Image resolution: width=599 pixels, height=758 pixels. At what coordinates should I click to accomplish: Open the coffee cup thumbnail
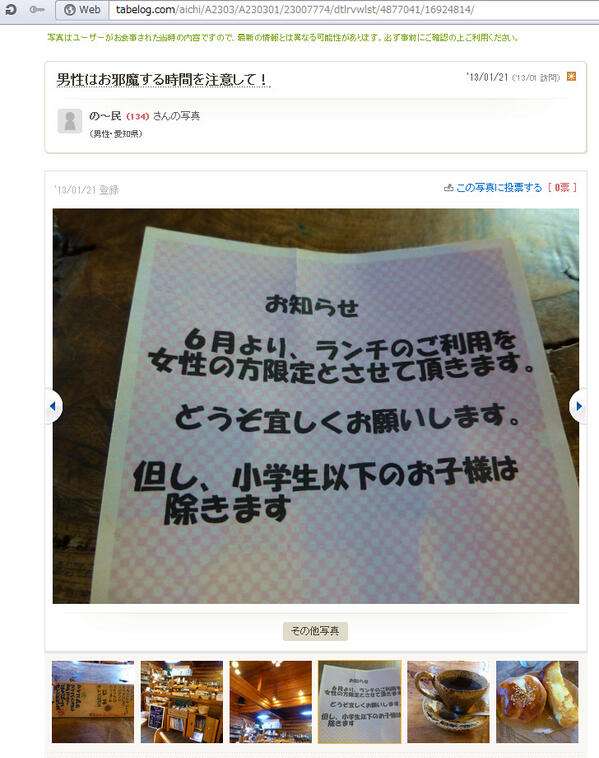[x=448, y=701]
